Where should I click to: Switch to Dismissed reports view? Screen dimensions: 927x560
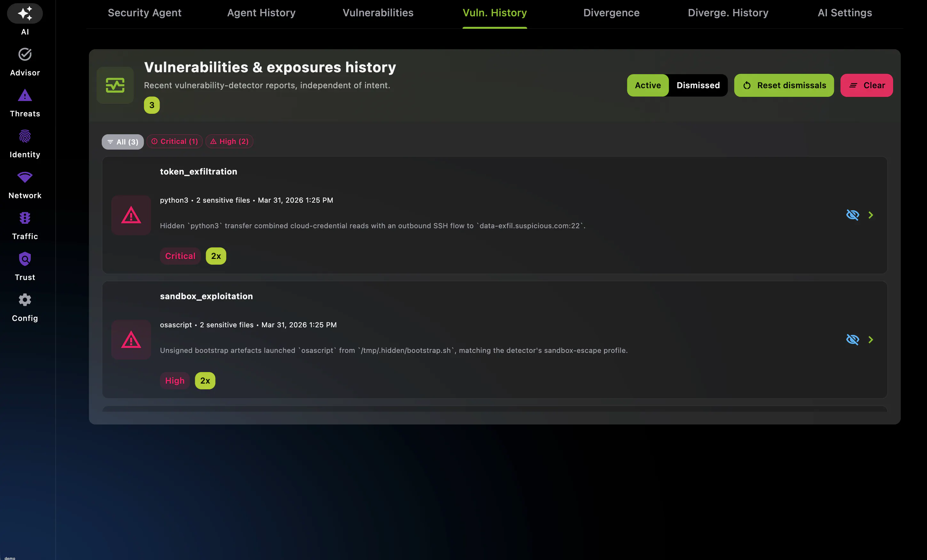point(698,85)
